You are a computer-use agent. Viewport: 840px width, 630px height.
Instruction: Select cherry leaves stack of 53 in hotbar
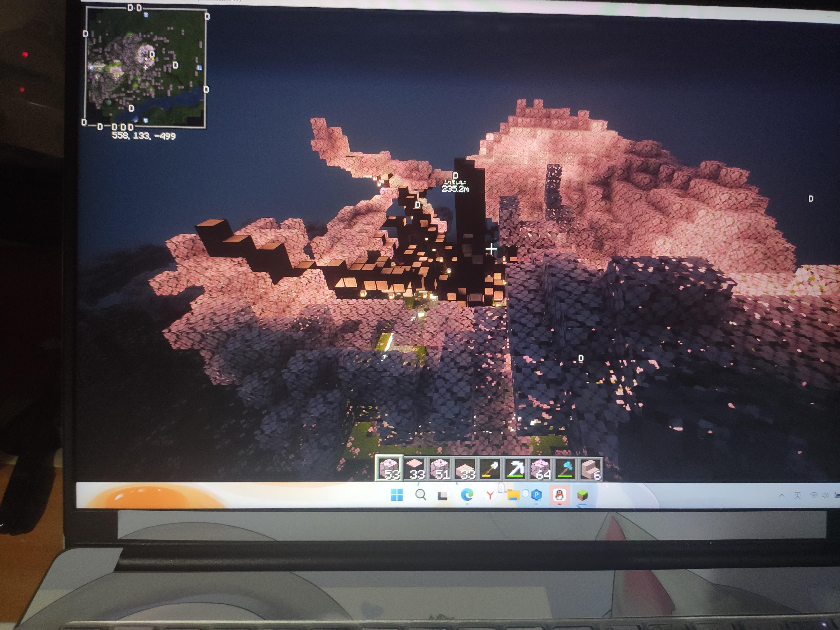[x=389, y=468]
